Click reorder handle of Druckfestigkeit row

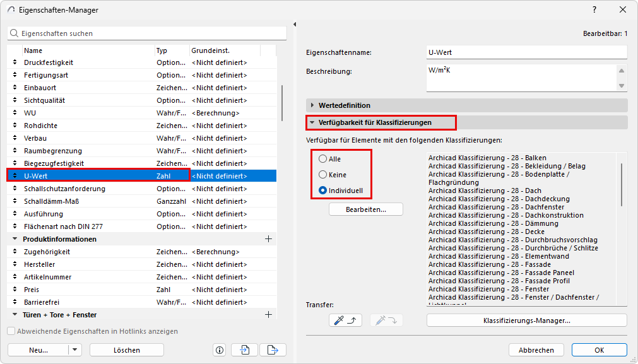click(15, 62)
